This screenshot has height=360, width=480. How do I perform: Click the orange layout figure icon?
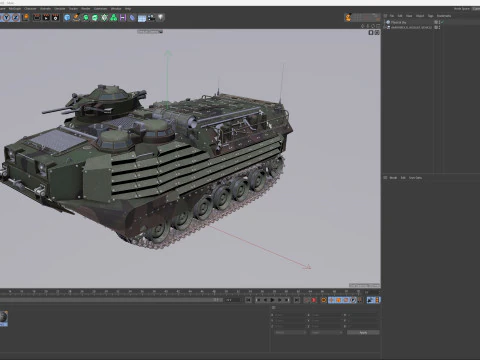click(x=348, y=18)
